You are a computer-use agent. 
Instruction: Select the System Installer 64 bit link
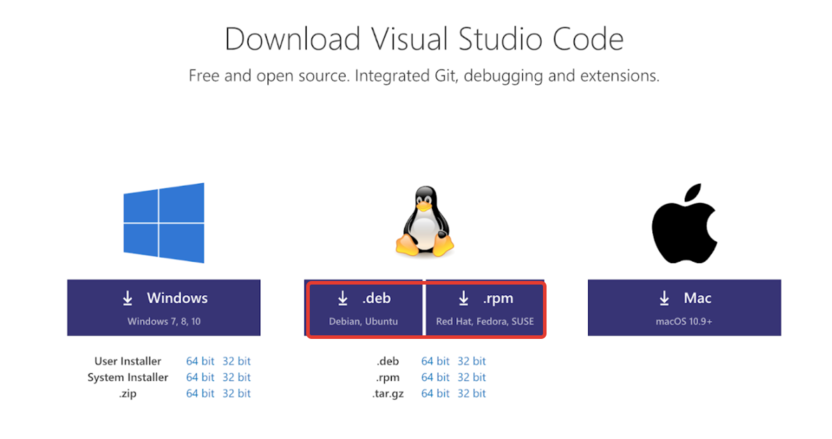coord(200,377)
